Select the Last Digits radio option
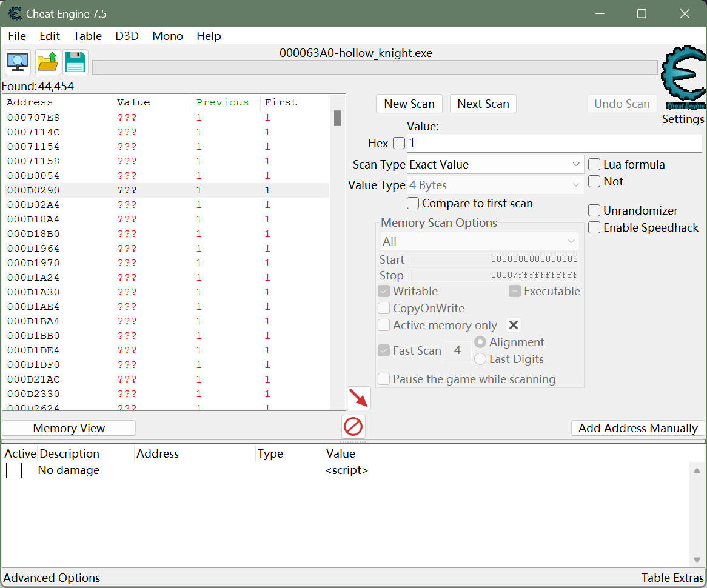 tap(480, 359)
